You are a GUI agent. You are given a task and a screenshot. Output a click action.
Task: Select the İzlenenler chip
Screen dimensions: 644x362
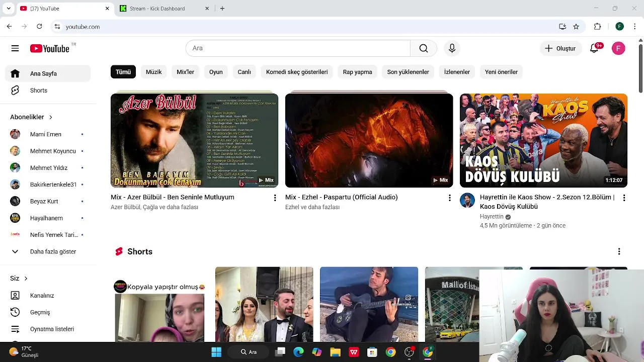point(457,72)
